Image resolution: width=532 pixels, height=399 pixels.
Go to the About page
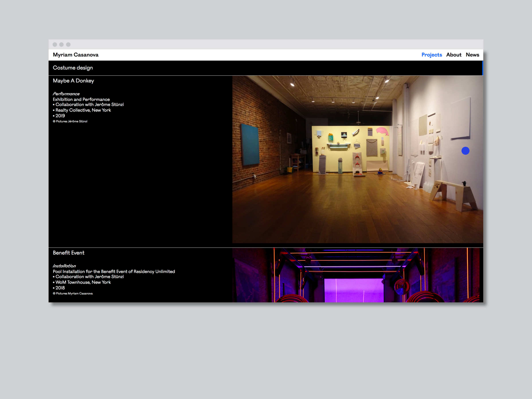[x=454, y=55]
